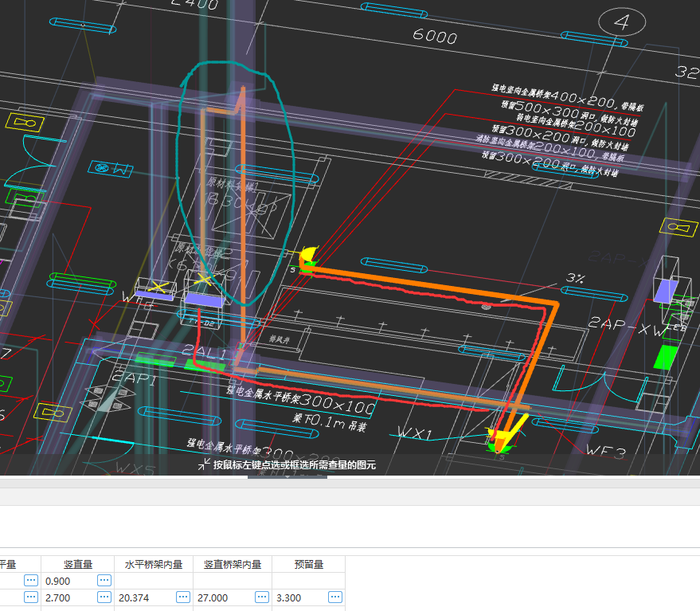Click the 0.900 cell value
This screenshot has height=611, width=700.
(x=58, y=581)
